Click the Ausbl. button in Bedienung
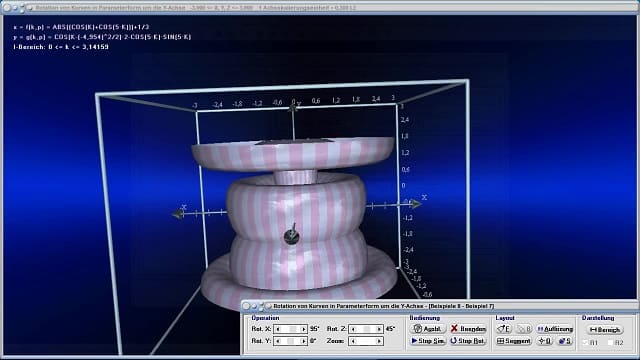The width and height of the screenshot is (640, 360). pyautogui.click(x=427, y=329)
